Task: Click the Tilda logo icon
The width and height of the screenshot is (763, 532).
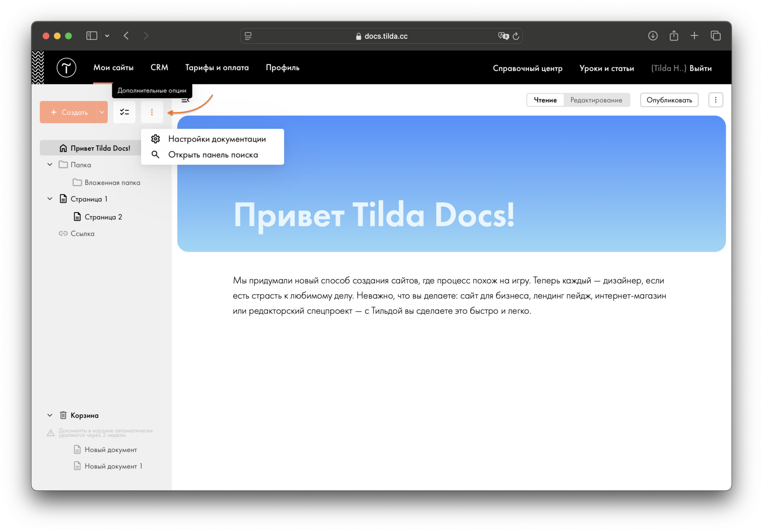Action: pyautogui.click(x=66, y=68)
